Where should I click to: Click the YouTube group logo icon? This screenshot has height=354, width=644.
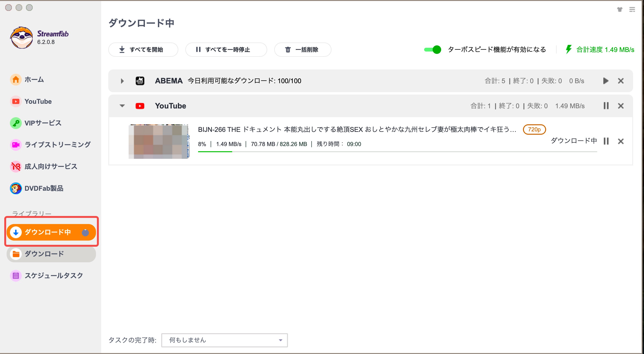pos(140,106)
